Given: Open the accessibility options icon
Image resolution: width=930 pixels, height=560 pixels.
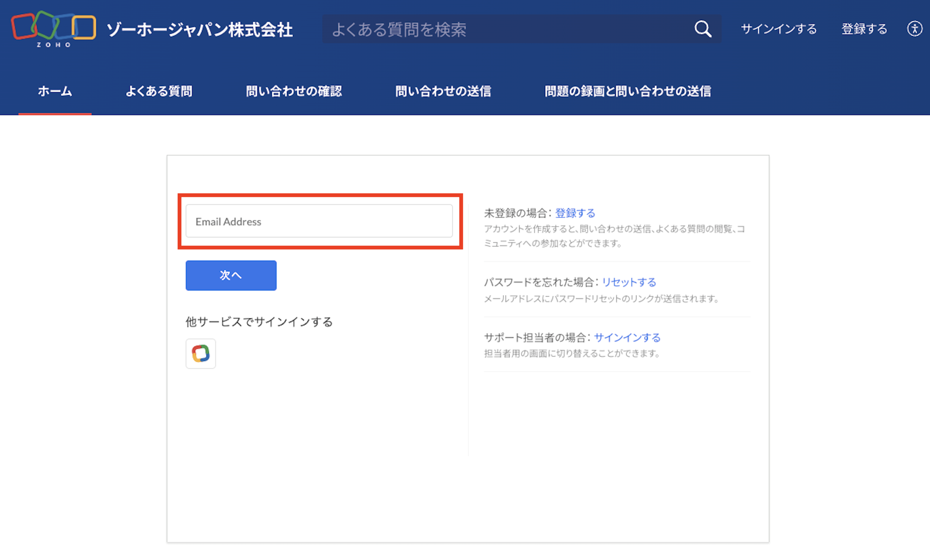Looking at the screenshot, I should 914,29.
